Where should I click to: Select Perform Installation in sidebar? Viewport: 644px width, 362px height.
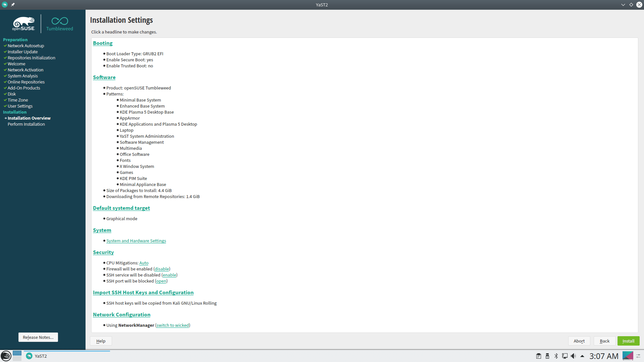point(26,124)
